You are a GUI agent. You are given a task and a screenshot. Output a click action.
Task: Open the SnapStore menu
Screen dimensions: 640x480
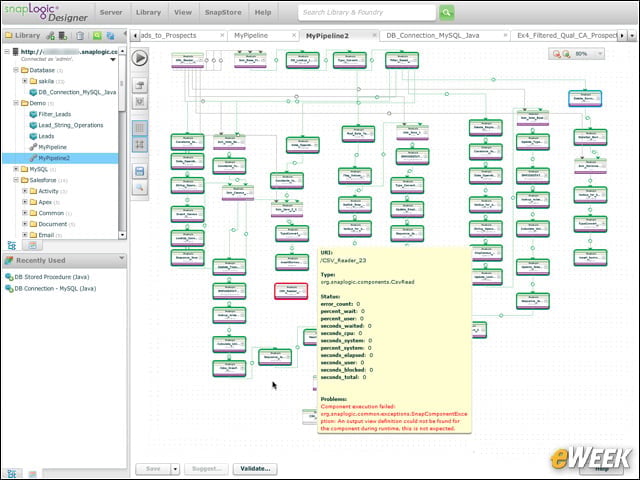[x=223, y=13]
